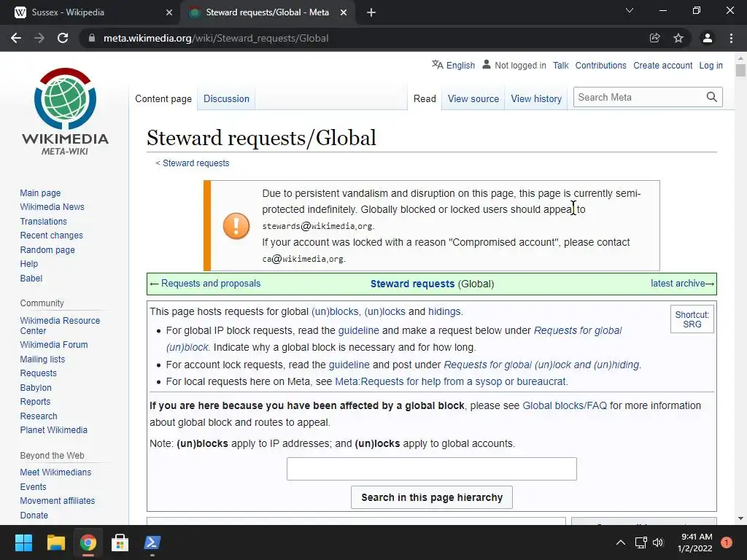
Task: Open the Mailing lists sidebar link
Action: (42, 359)
